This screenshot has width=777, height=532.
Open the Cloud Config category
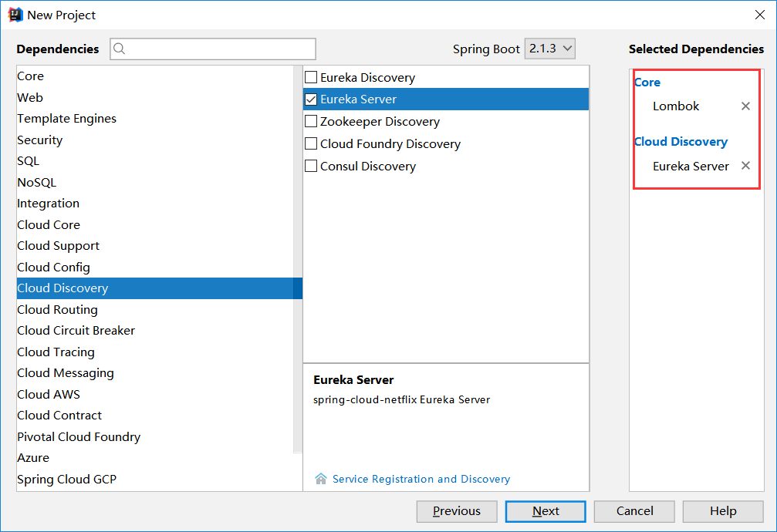coord(154,267)
